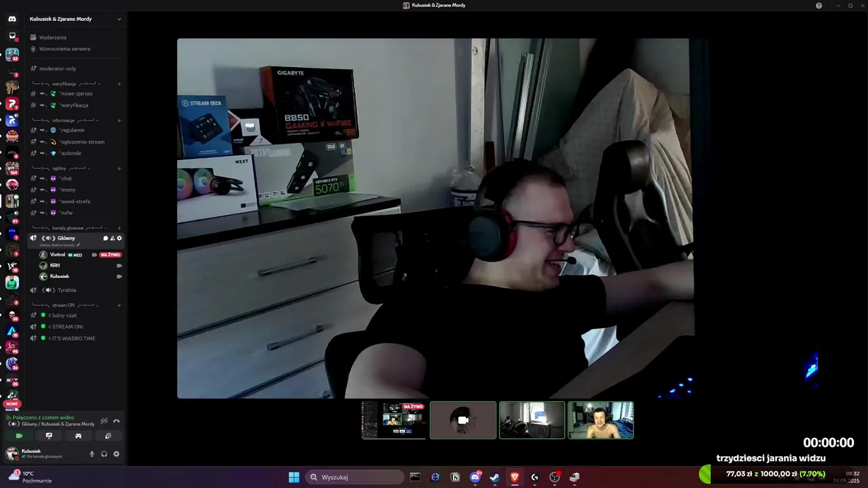Image resolution: width=868 pixels, height=488 pixels.
Task: Select the room webcam thumbnail
Action: click(532, 420)
